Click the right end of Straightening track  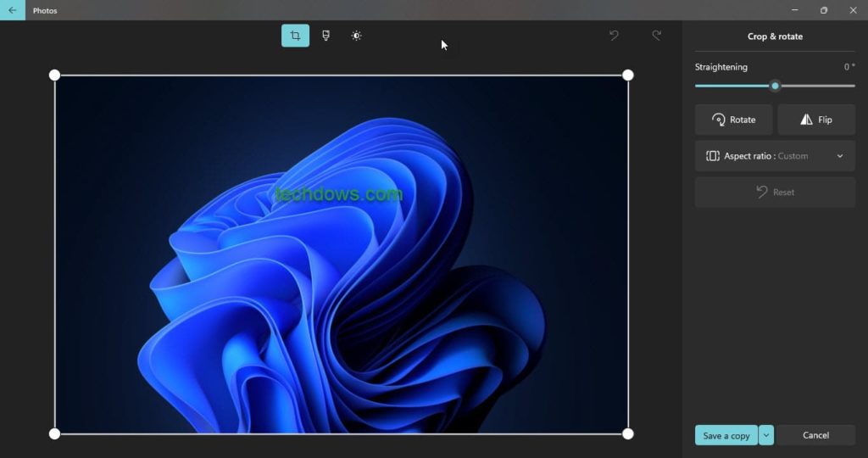tap(852, 86)
